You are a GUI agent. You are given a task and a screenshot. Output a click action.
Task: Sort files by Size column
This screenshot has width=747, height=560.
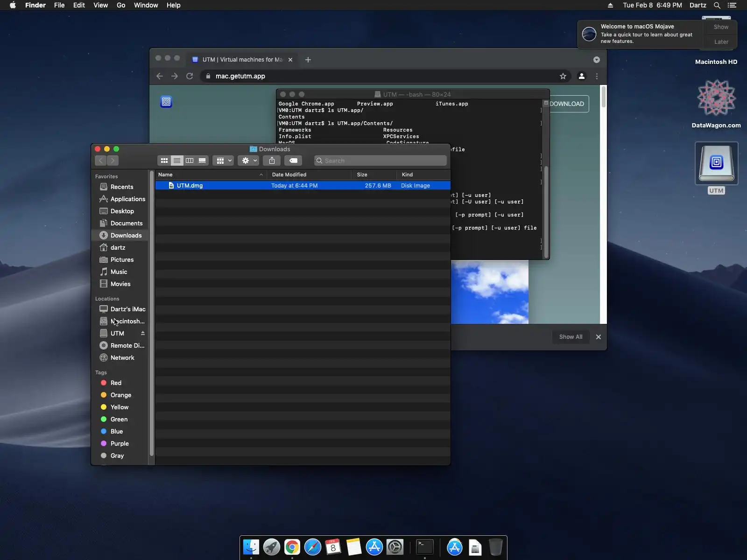(374, 175)
